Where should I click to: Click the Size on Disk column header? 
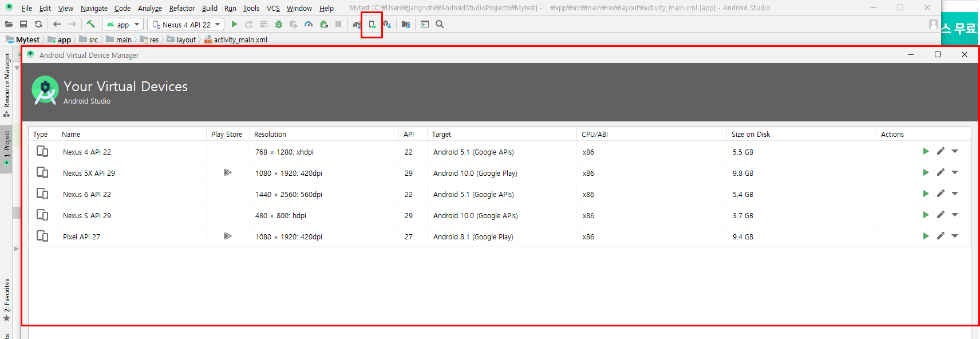tap(801, 134)
